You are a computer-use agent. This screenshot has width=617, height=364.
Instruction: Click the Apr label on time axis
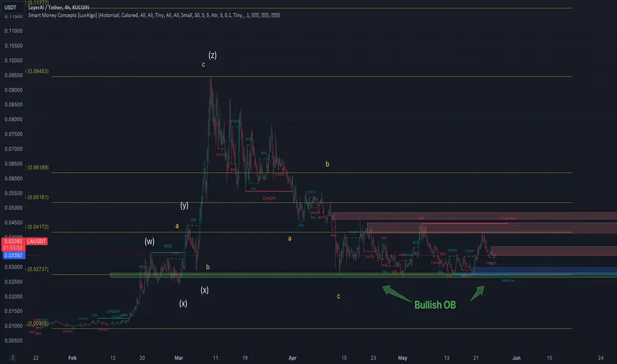coord(293,357)
